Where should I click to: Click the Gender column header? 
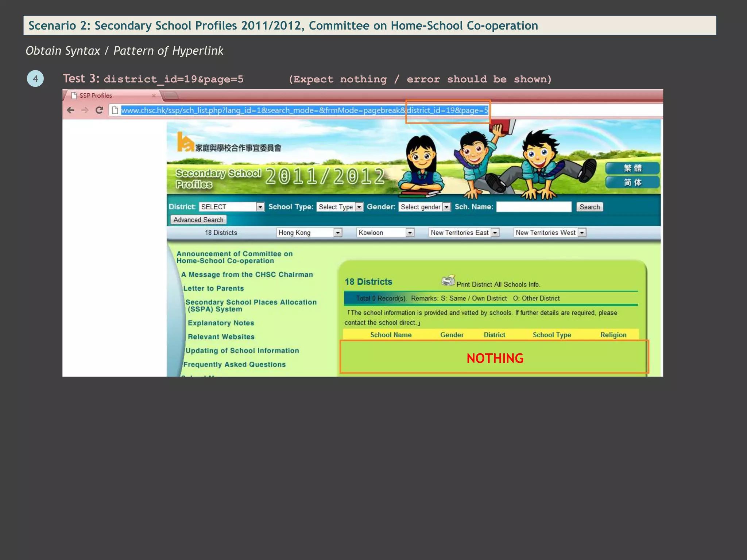point(452,335)
